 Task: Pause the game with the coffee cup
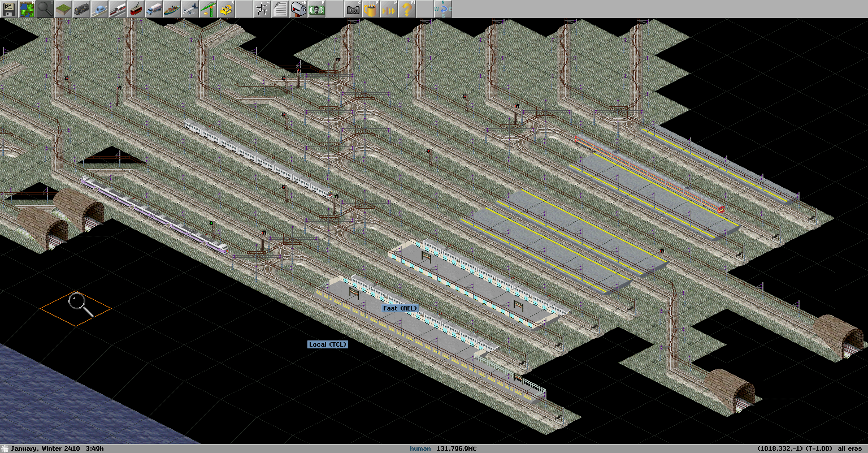pyautogui.click(x=371, y=9)
